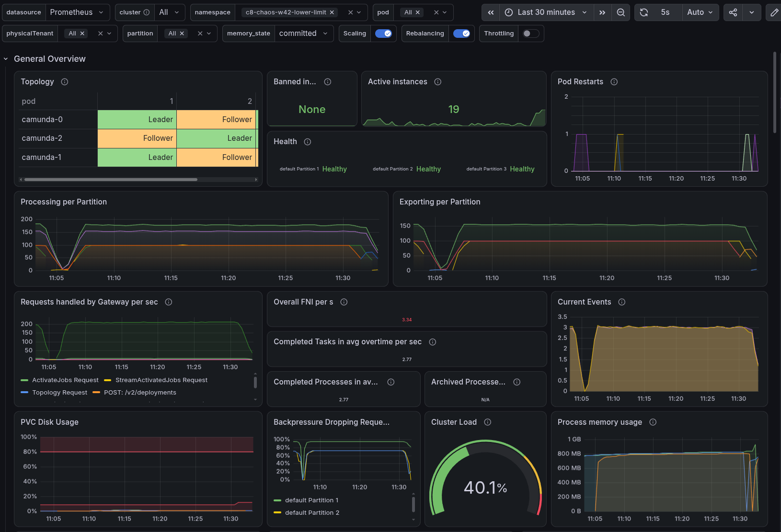
Task: Click camunda-2 Leader cell in Topology
Action: click(217, 138)
